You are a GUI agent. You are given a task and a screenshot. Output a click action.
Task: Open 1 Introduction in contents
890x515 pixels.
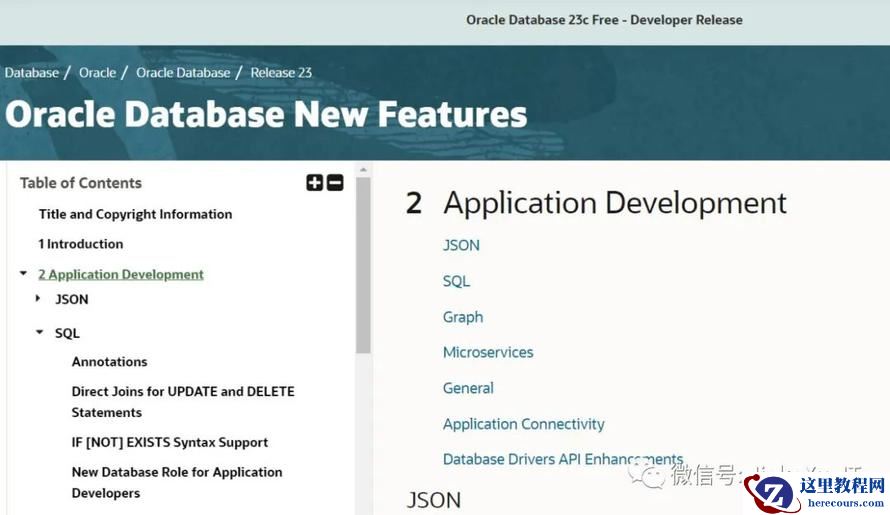81,244
